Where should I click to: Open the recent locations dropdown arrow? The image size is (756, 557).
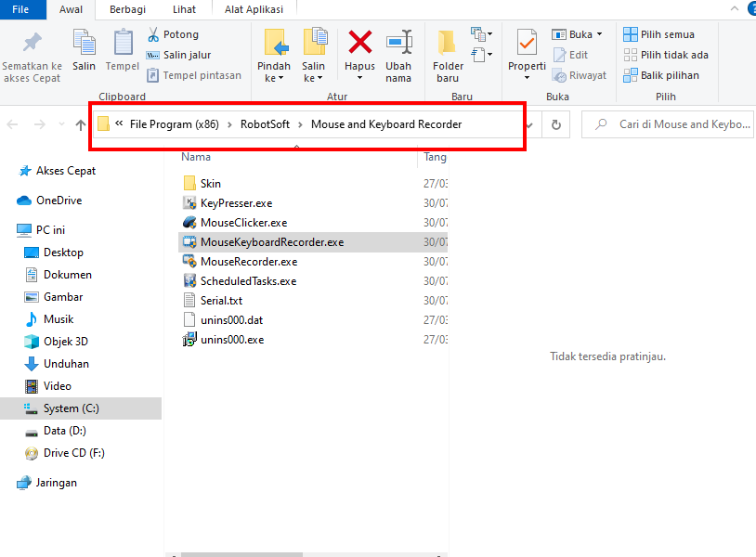pyautogui.click(x=61, y=124)
